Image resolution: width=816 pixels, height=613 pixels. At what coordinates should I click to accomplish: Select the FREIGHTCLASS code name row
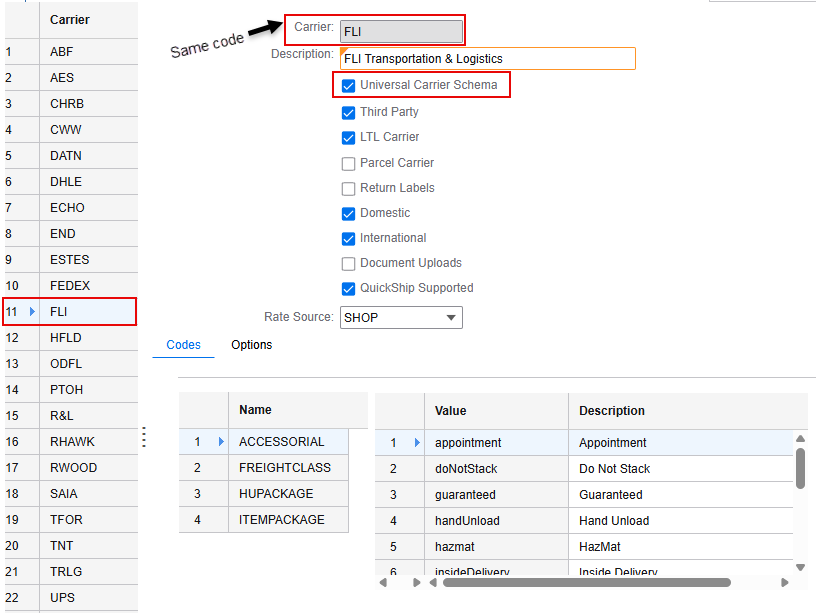coord(284,468)
